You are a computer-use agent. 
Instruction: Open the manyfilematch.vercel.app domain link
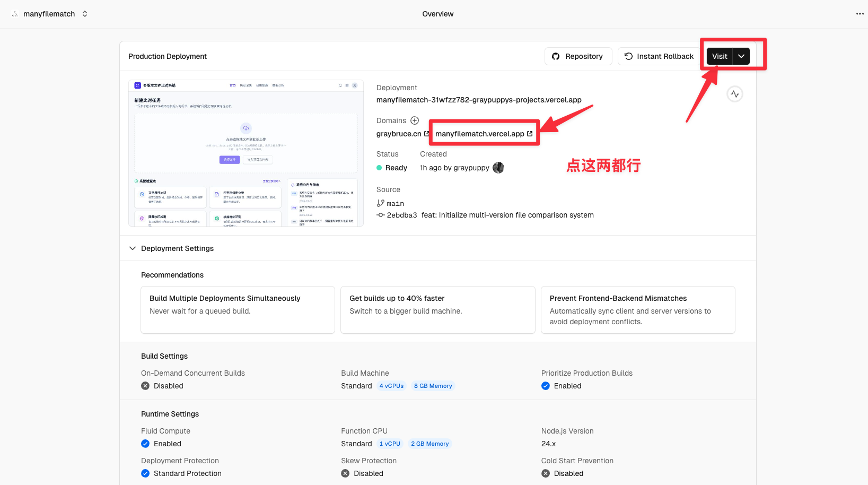click(479, 134)
